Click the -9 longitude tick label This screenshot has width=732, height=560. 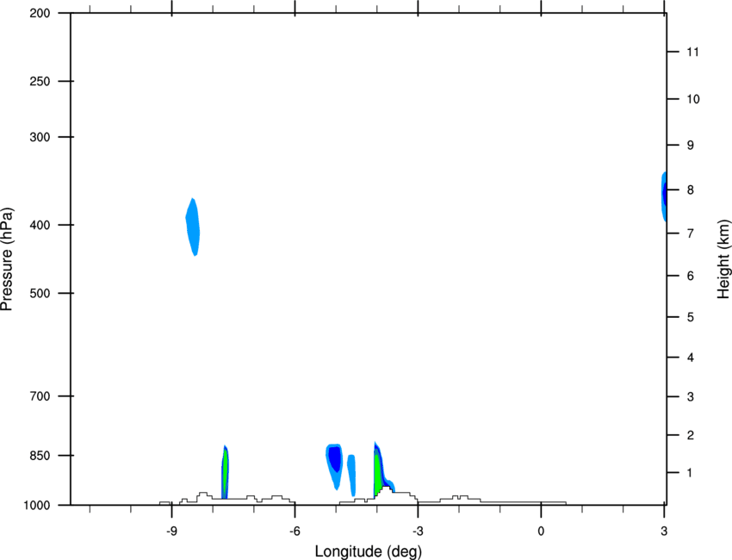171,531
